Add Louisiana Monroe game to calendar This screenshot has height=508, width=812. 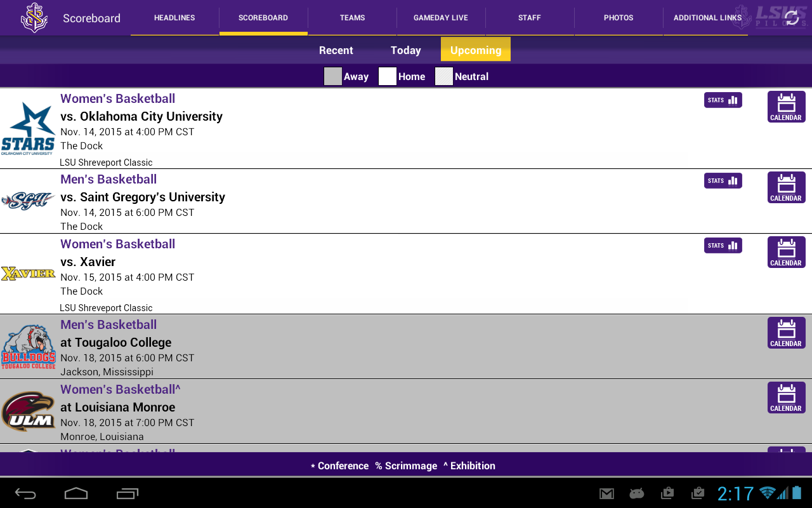pyautogui.click(x=787, y=398)
